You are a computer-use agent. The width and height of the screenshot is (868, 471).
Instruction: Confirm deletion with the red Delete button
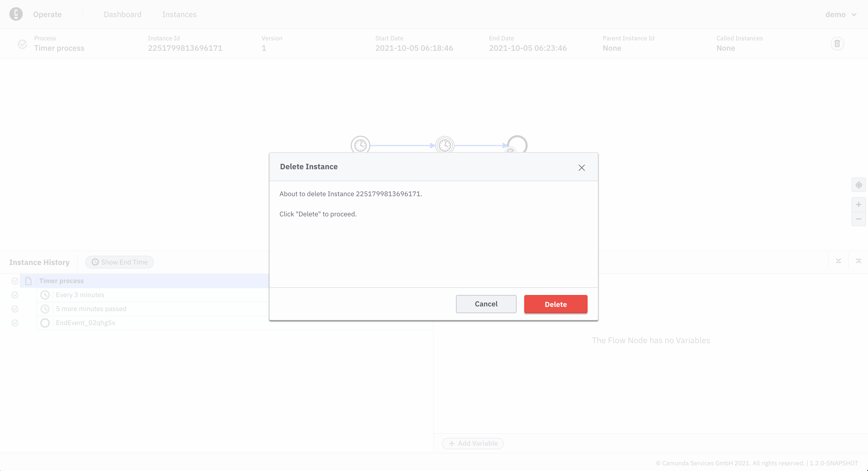click(x=555, y=304)
